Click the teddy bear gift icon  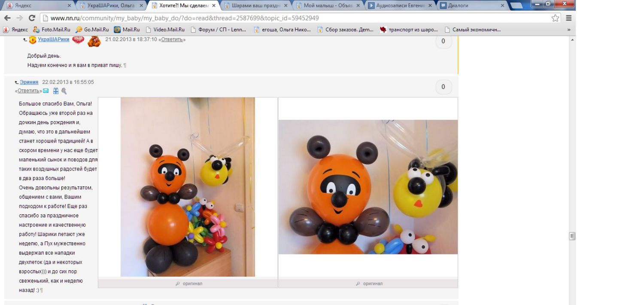pos(94,41)
